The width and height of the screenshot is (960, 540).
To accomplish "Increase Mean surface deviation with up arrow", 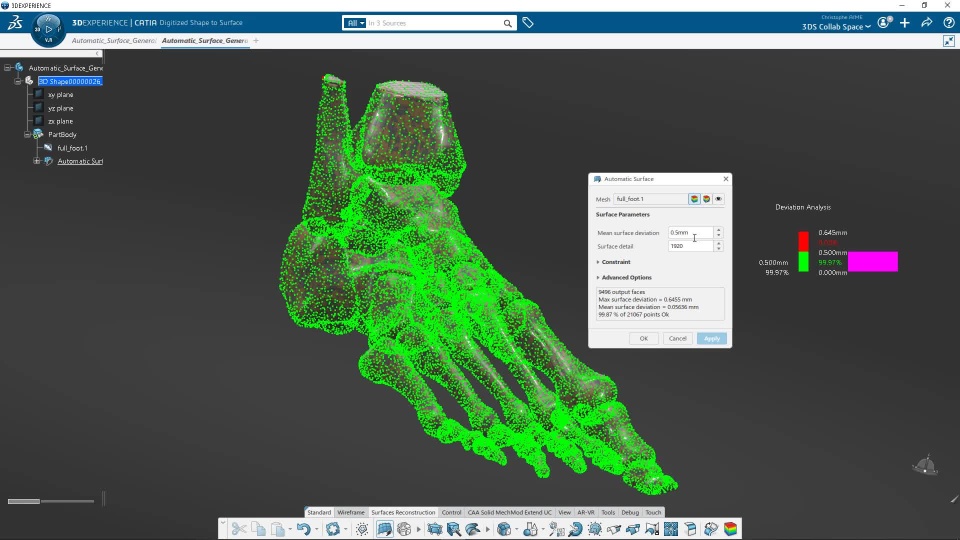I will point(719,230).
